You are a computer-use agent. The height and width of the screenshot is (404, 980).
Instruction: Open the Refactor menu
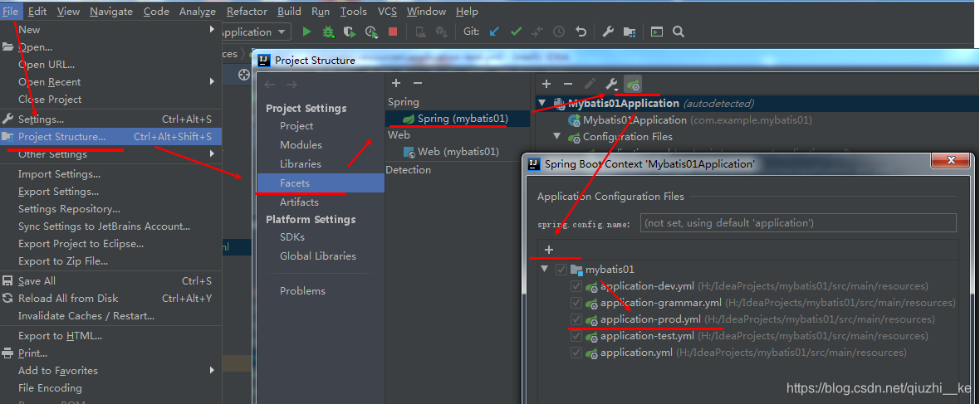point(247,12)
